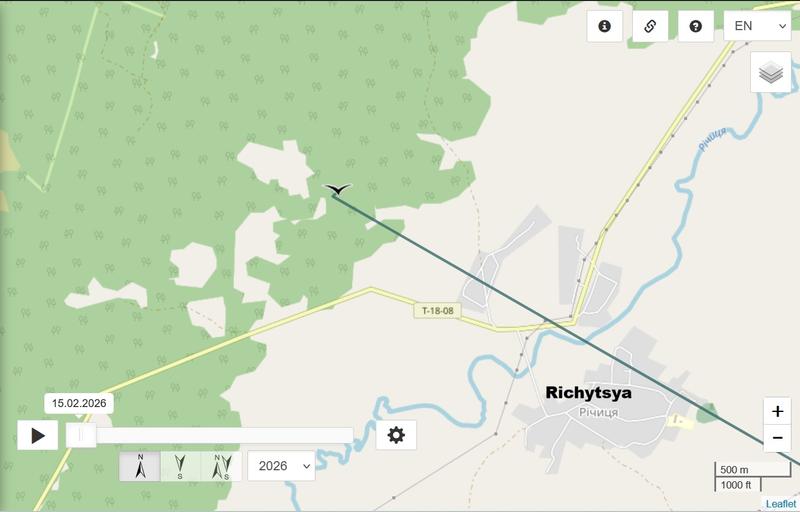Click the middle of the timeline track
800x512 pixels.
click(x=210, y=436)
